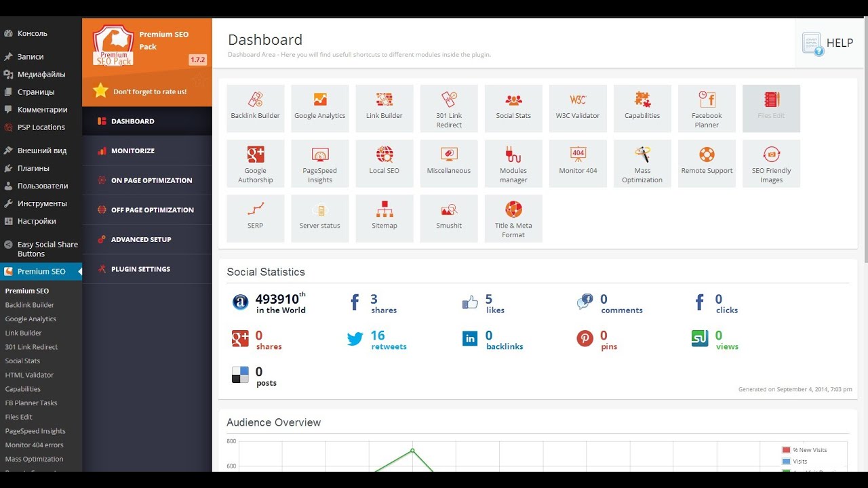
Task: Open the Backlink Builder module tile
Action: (255, 108)
